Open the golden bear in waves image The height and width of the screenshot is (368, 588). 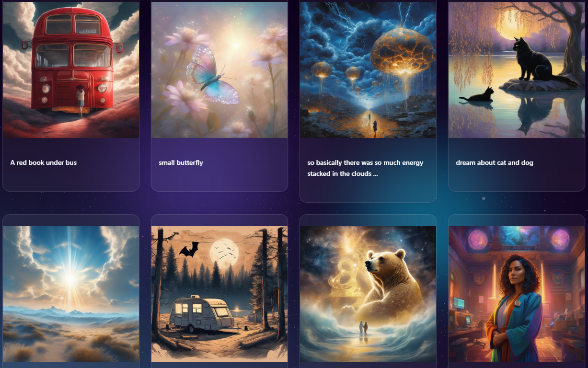368,294
